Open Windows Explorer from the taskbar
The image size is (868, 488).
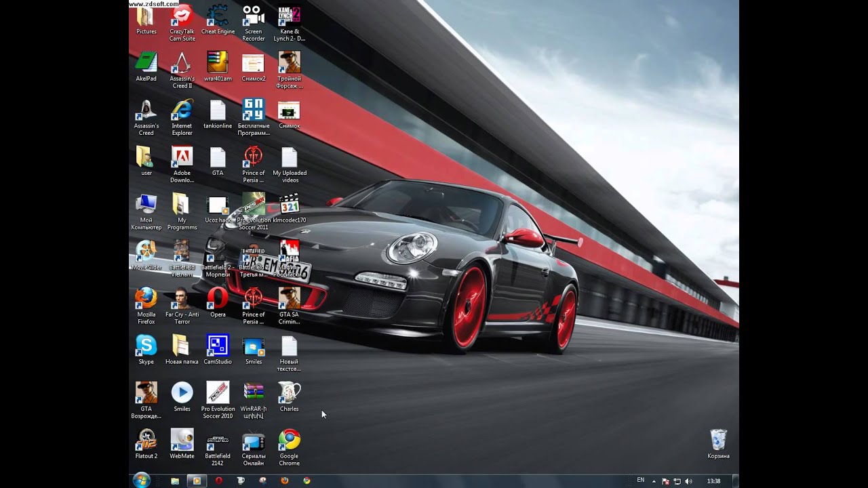point(175,481)
